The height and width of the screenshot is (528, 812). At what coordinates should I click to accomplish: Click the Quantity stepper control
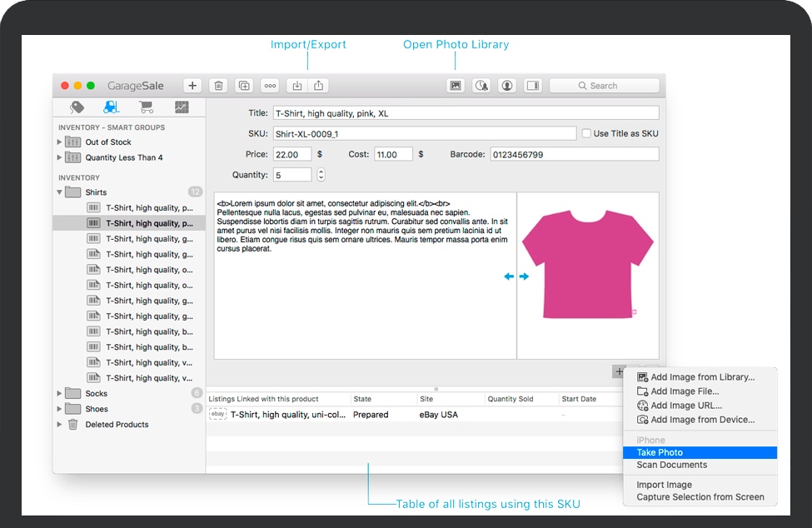pyautogui.click(x=321, y=175)
